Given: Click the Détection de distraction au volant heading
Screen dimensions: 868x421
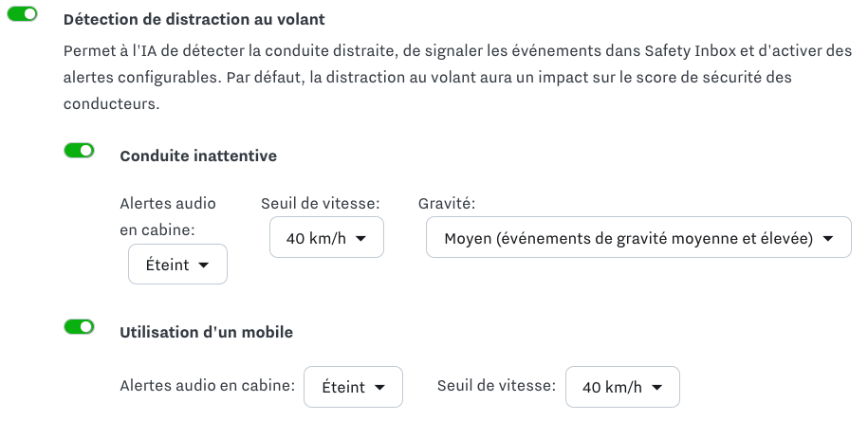Looking at the screenshot, I should [x=194, y=19].
